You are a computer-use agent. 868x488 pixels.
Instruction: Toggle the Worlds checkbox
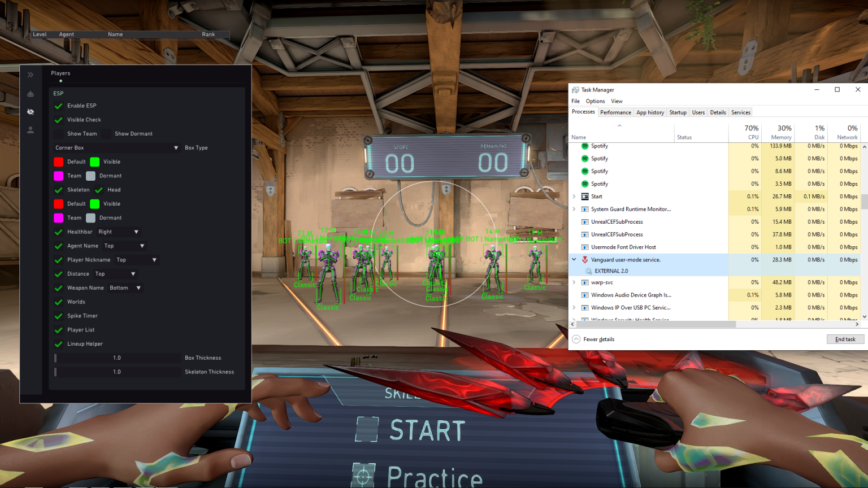pyautogui.click(x=58, y=302)
